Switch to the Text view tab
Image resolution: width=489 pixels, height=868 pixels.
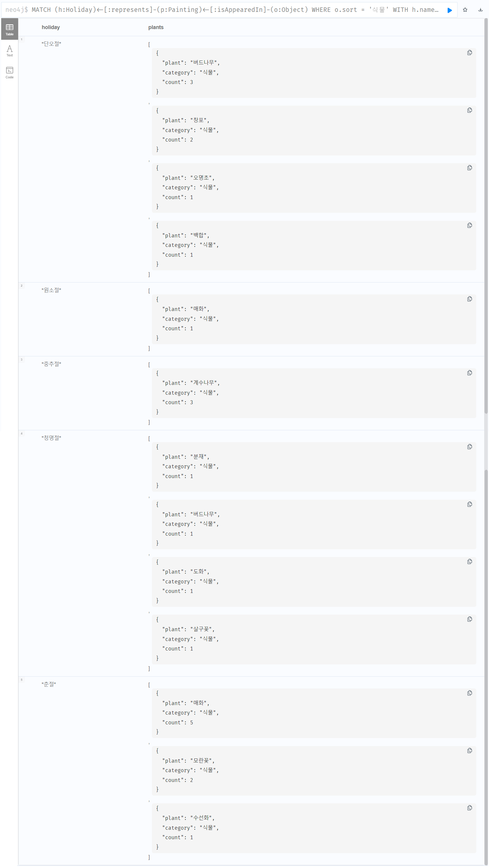point(9,51)
